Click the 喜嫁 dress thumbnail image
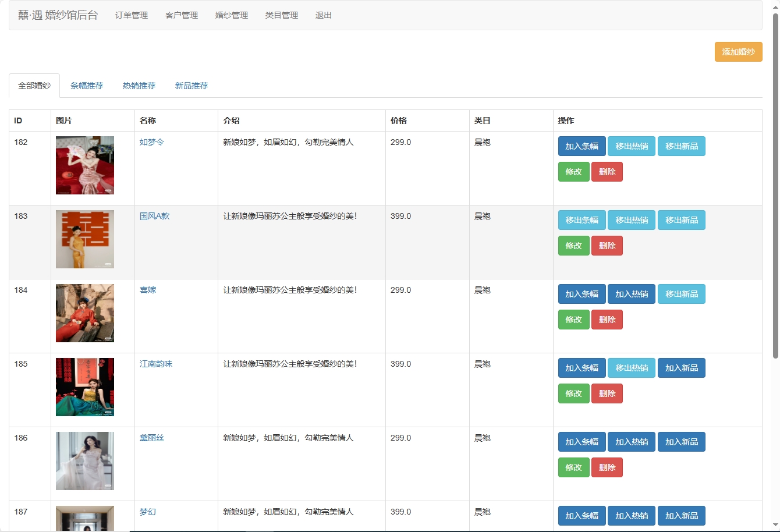The width and height of the screenshot is (780, 532). (x=85, y=313)
